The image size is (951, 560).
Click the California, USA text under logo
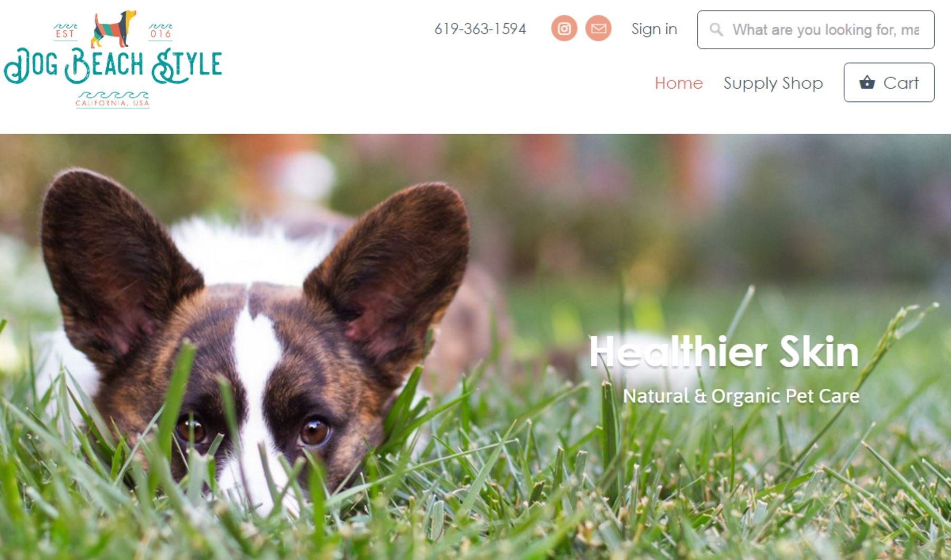[113, 103]
